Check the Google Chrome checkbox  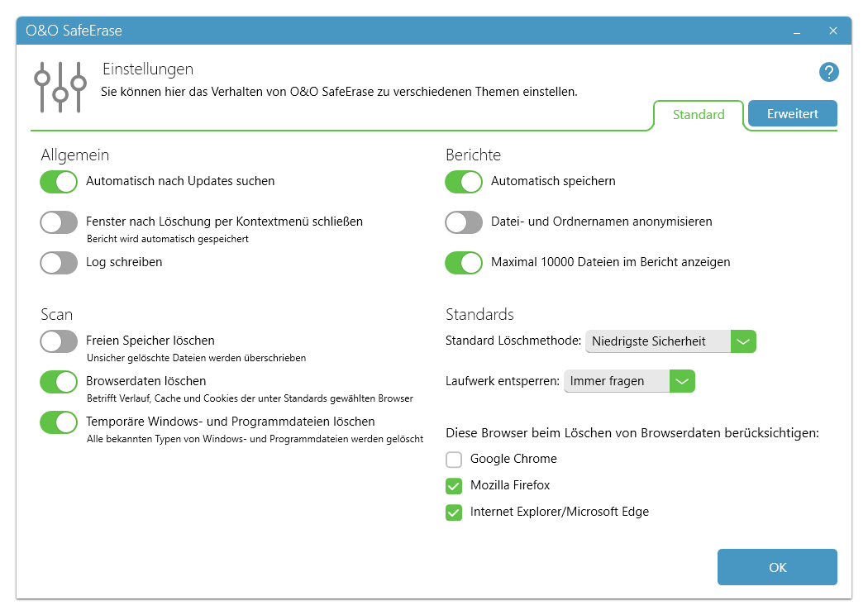pos(454,460)
